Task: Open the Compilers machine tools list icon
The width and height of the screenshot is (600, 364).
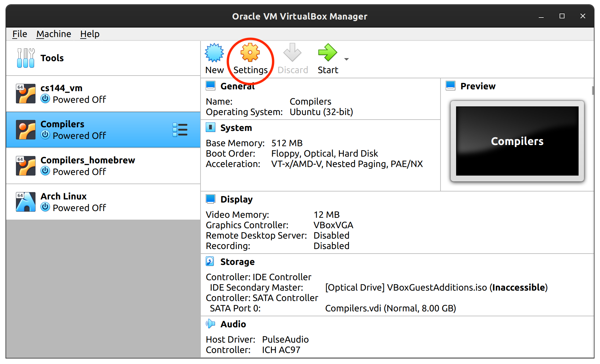Action: (x=180, y=130)
